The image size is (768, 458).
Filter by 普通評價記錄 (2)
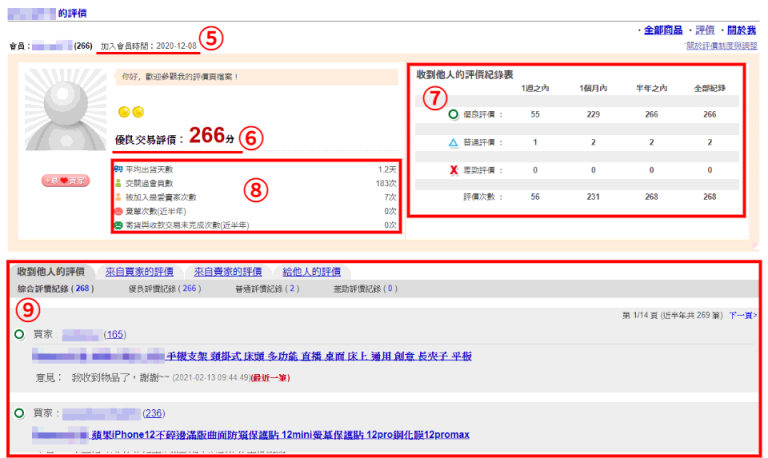tap(267, 289)
